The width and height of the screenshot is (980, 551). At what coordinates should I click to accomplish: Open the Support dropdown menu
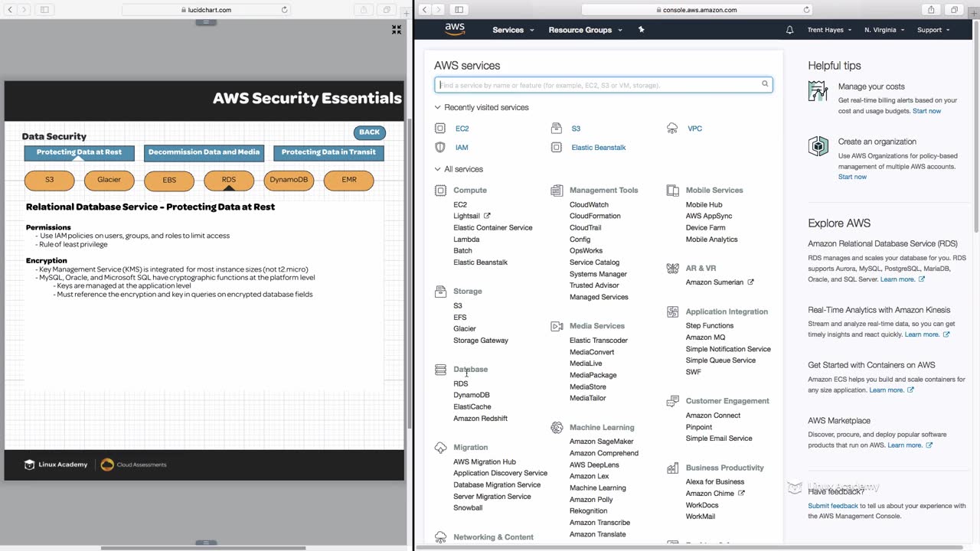pos(933,30)
